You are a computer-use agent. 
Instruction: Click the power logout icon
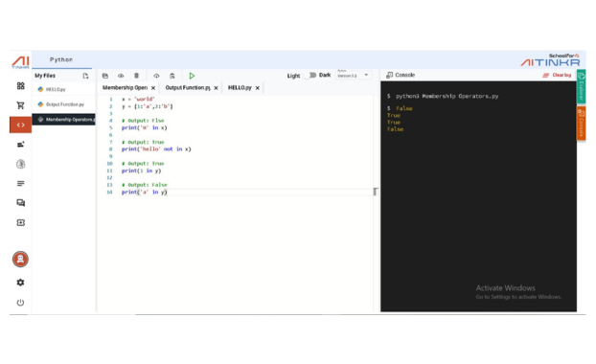point(20,303)
